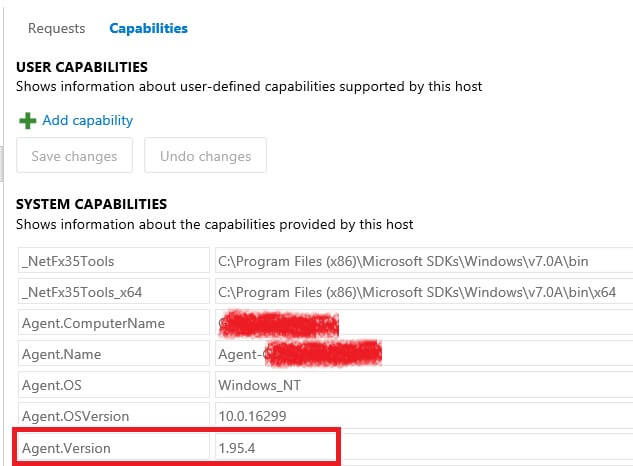Select the Agent.OS capability cell
The width and height of the screenshot is (633, 466).
[114, 384]
